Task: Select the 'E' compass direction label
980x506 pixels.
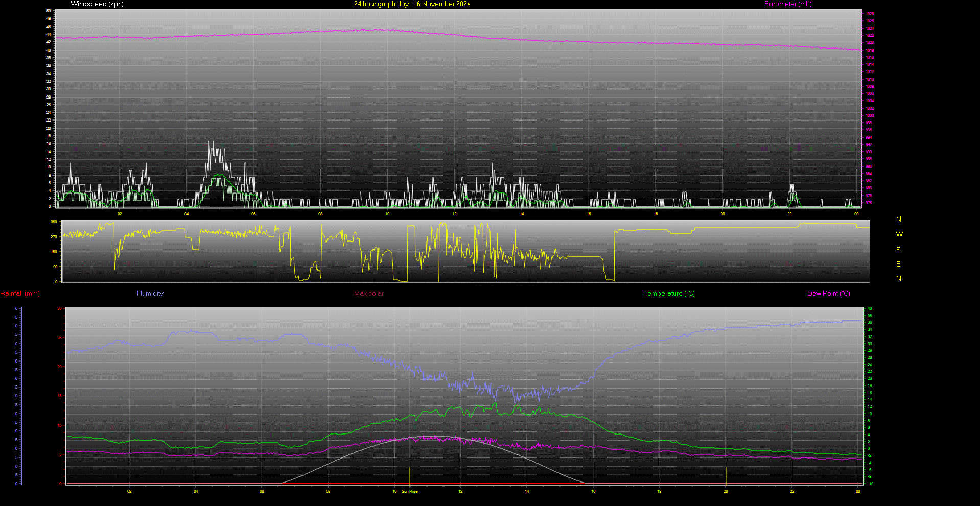Action: click(x=898, y=264)
